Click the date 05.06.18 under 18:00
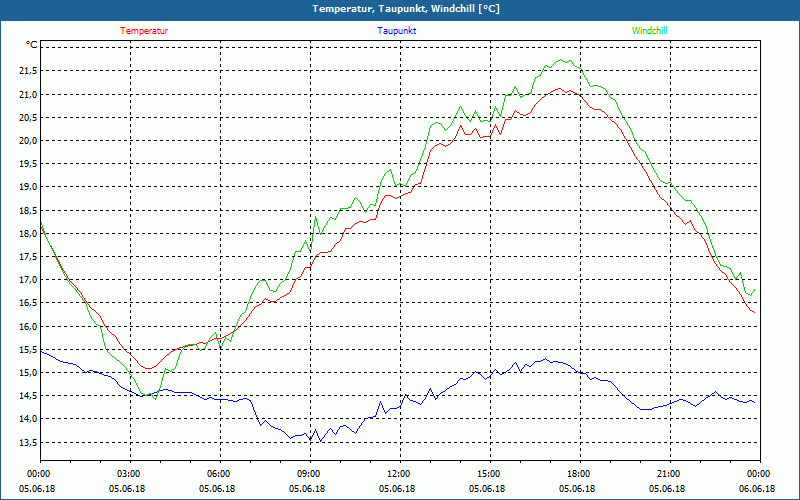Viewport: 800px width, 500px height. tap(577, 489)
